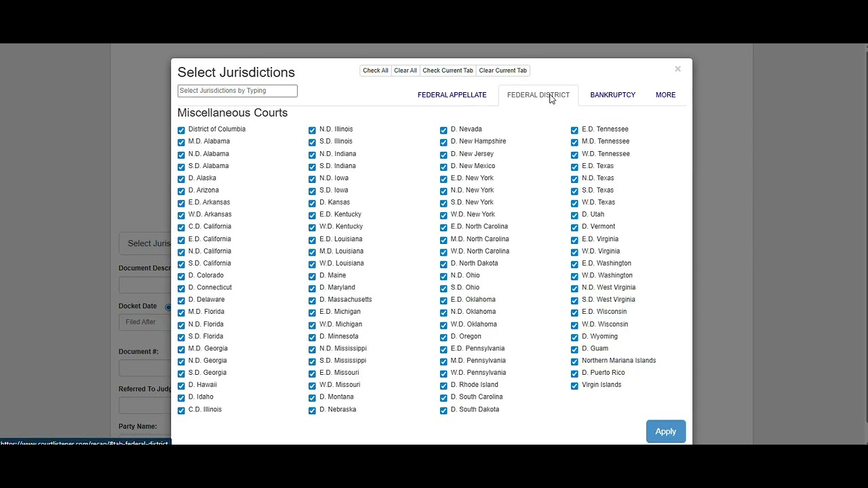Screen dimensions: 868x488
Task: Click the E.D. Oklahoma label
Action: click(473, 300)
